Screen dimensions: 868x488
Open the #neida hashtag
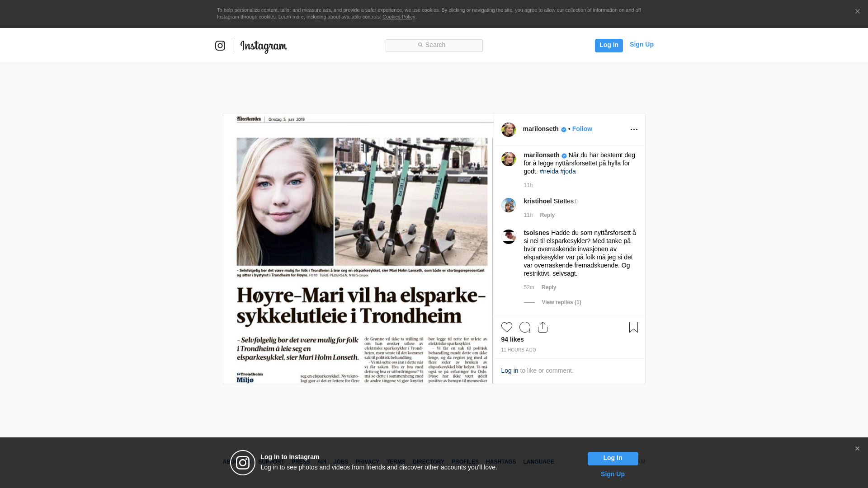[x=549, y=171]
